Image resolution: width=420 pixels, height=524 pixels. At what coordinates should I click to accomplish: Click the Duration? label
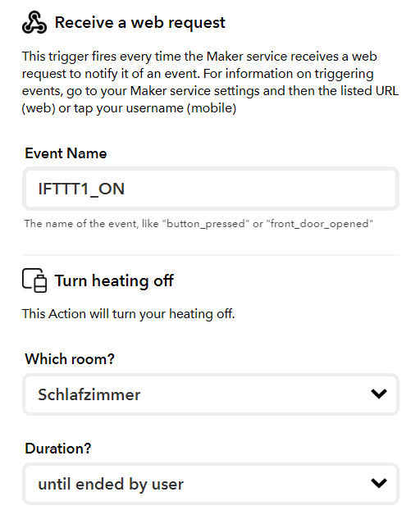(x=58, y=449)
